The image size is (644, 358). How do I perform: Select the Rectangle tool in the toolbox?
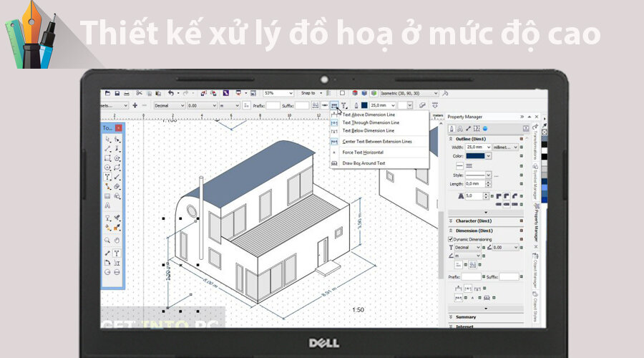(x=107, y=158)
